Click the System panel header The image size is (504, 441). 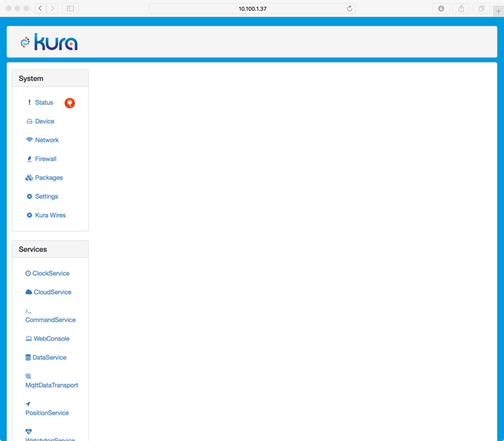point(50,79)
